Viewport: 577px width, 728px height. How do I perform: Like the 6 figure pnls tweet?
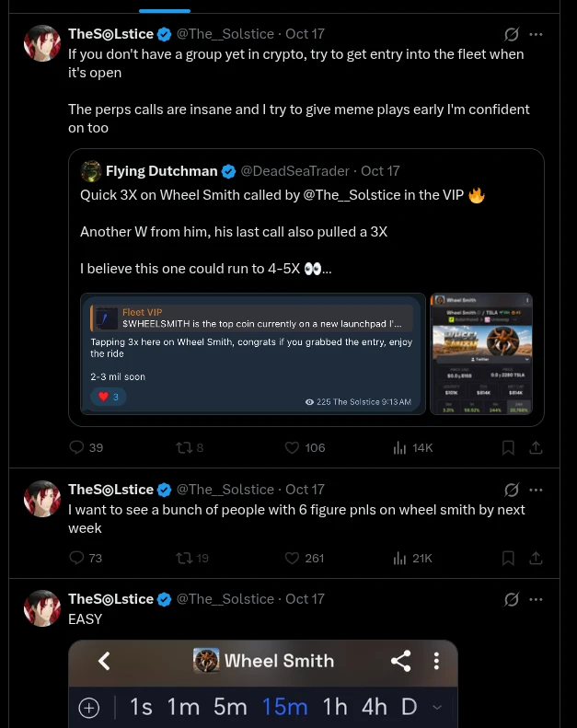[292, 558]
